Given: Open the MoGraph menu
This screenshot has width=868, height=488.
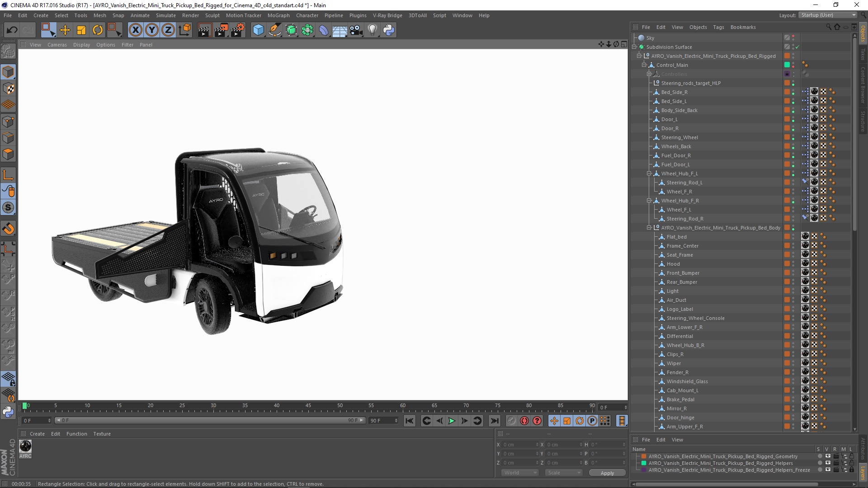Looking at the screenshot, I should 278,15.
